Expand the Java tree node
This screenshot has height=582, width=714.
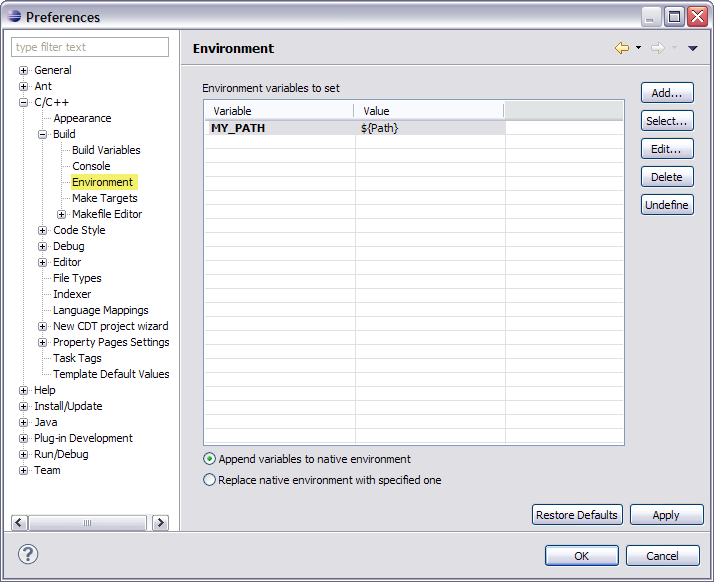click(23, 423)
